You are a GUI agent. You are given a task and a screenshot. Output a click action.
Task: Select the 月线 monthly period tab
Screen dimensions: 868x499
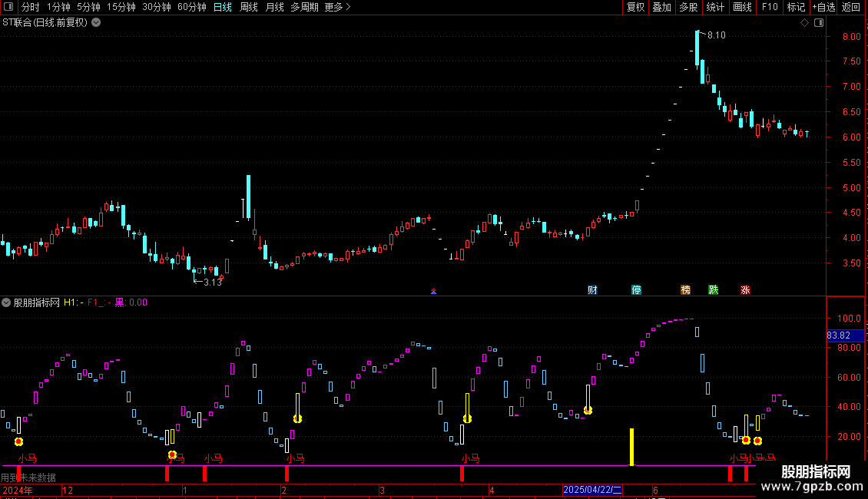(274, 7)
